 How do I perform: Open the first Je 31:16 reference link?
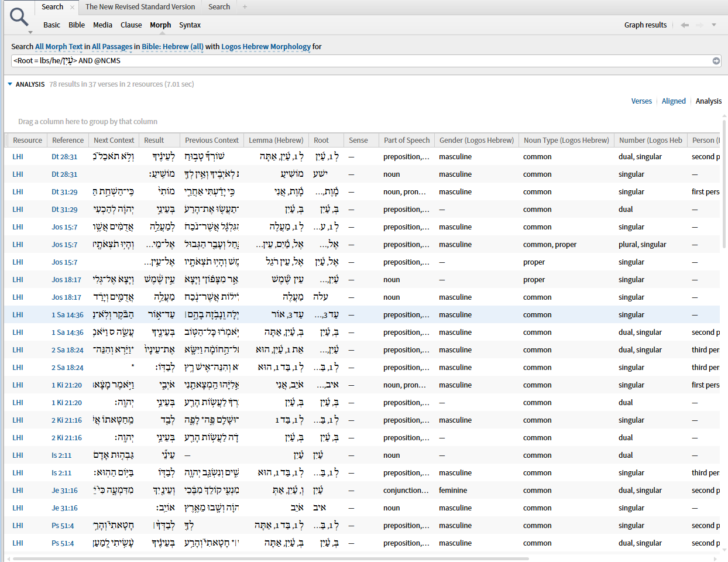tap(64, 491)
